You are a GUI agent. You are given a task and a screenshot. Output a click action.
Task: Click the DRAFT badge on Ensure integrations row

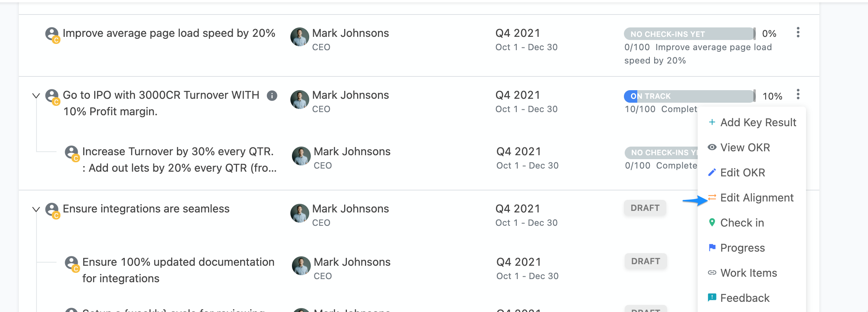pyautogui.click(x=645, y=208)
